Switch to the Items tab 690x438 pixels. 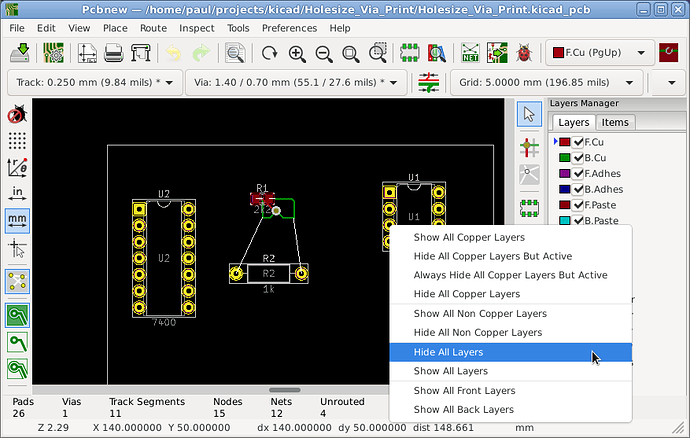point(615,122)
